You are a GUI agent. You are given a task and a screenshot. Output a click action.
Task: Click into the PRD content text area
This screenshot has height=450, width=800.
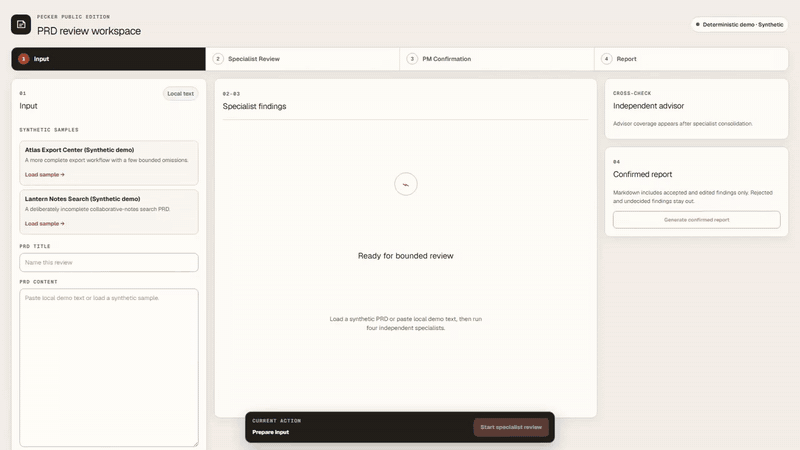(x=109, y=367)
